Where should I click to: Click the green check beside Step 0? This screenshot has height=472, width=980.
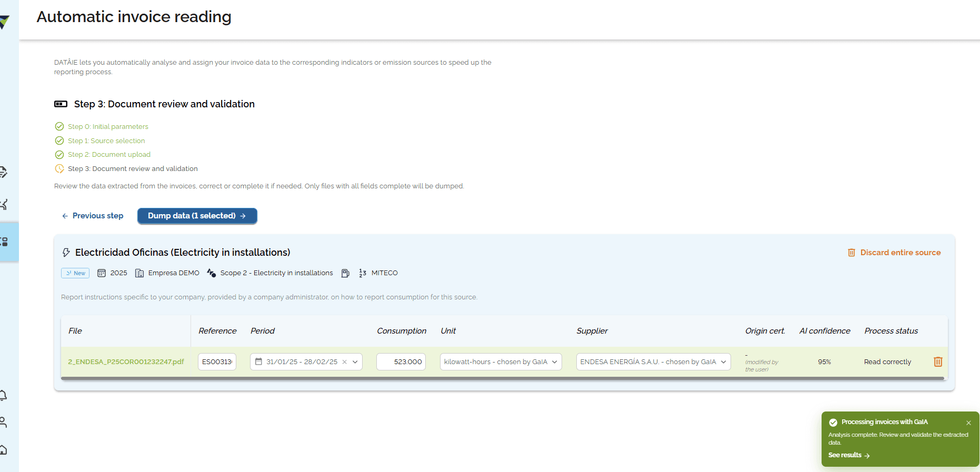click(59, 126)
